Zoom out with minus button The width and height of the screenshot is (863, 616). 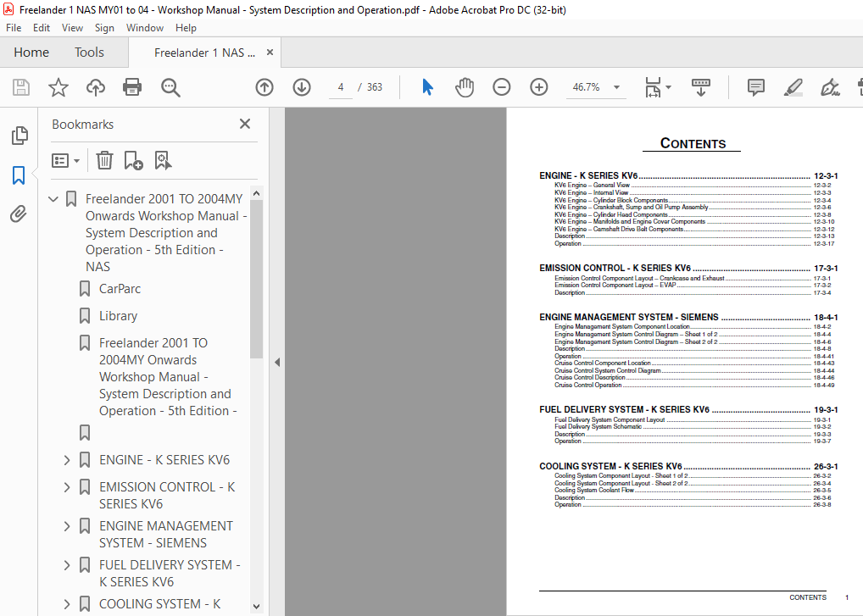[x=501, y=87]
